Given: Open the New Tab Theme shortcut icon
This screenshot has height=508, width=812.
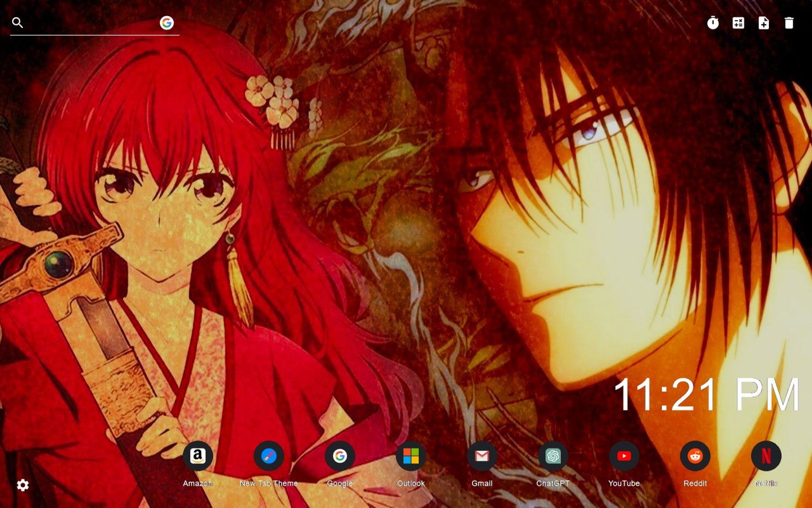Looking at the screenshot, I should pos(269,456).
